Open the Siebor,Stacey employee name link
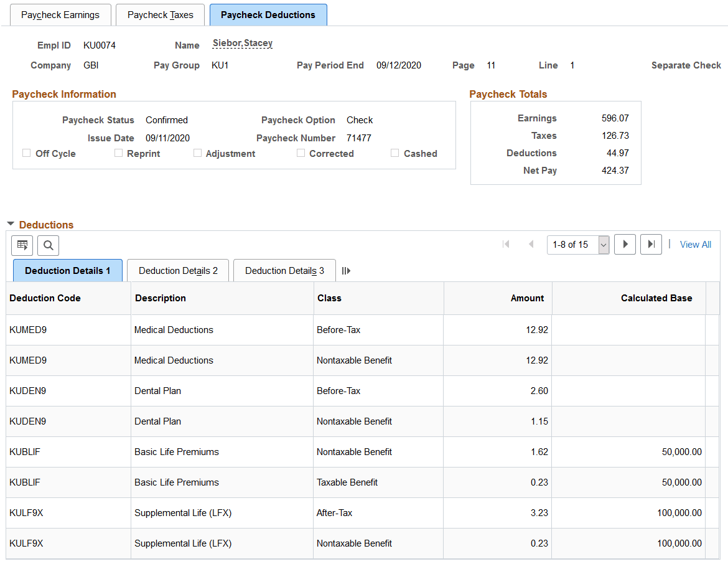 [x=242, y=43]
